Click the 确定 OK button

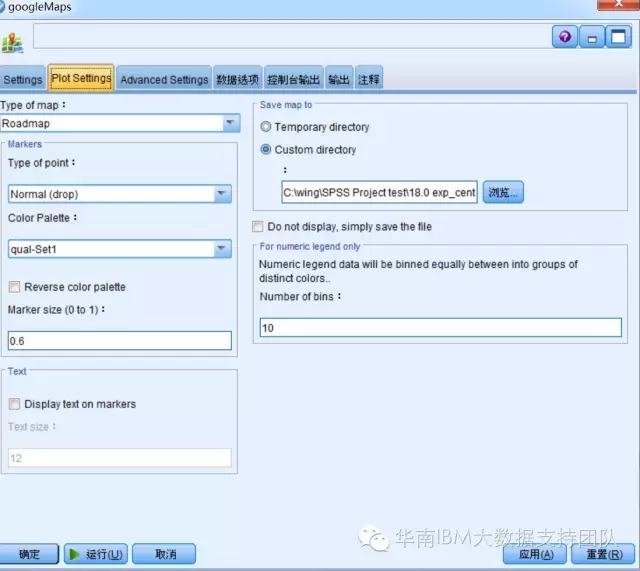tap(29, 554)
